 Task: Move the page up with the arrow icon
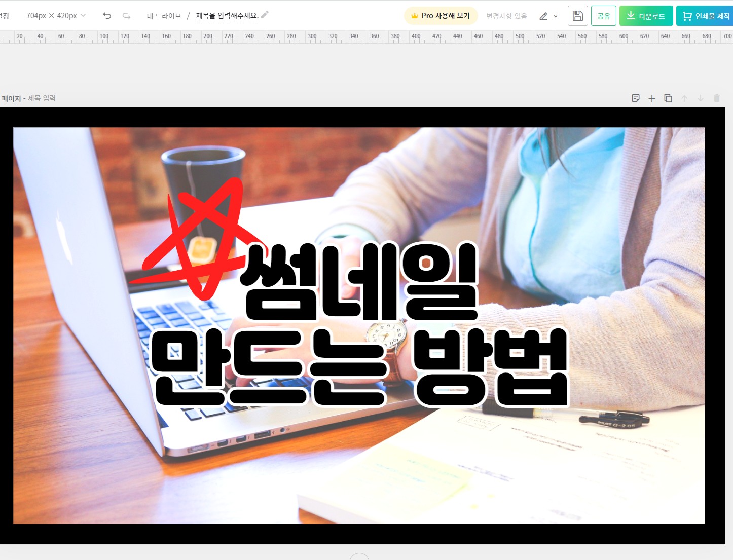684,98
